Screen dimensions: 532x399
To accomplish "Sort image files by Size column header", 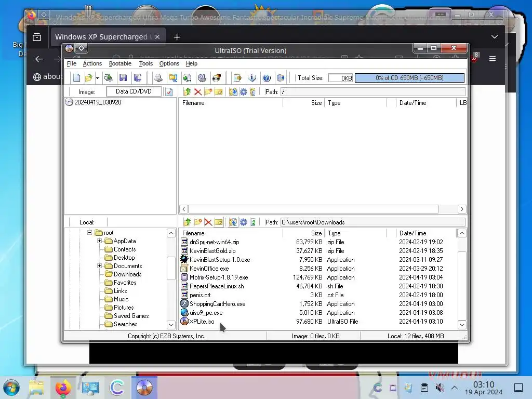I will [x=303, y=103].
